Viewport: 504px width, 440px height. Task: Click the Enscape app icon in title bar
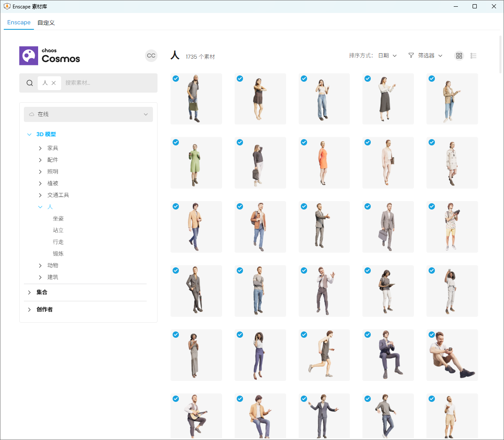point(7,6)
